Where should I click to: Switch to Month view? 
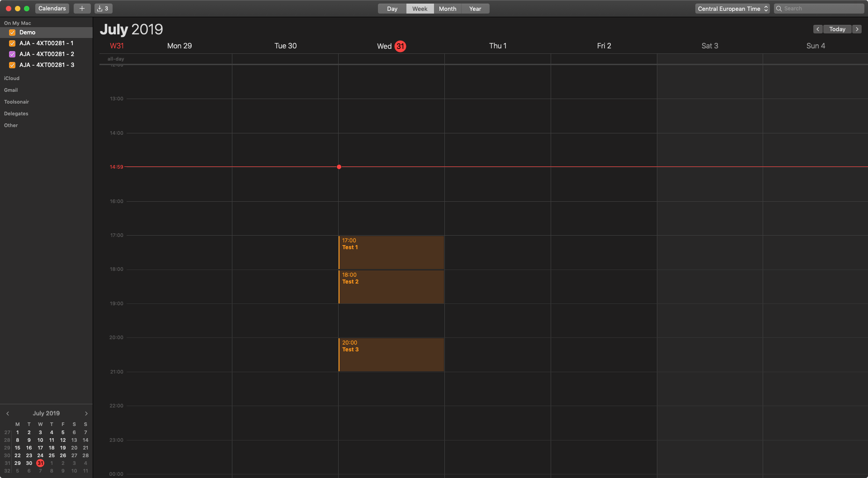coord(448,9)
